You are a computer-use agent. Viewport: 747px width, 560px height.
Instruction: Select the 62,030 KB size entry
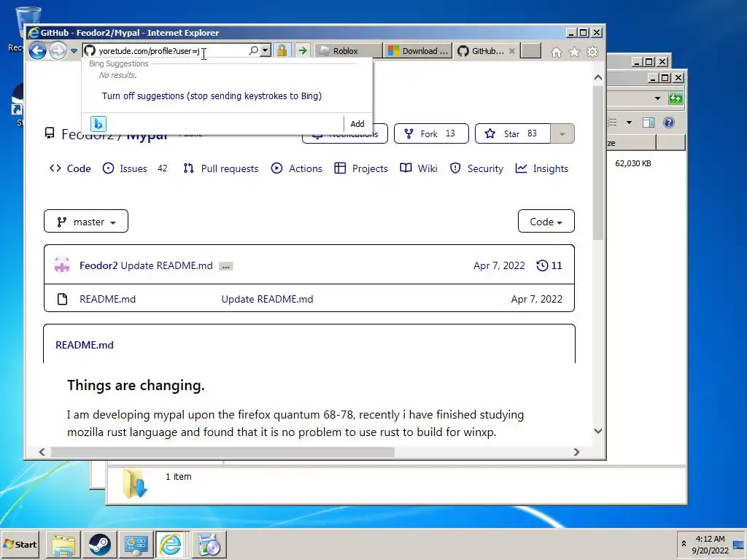(x=632, y=163)
